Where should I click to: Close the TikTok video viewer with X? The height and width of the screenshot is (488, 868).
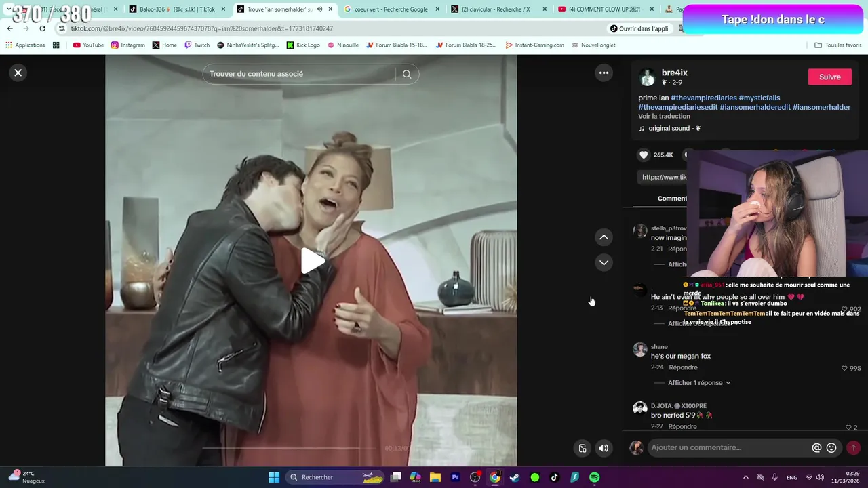[x=18, y=73]
